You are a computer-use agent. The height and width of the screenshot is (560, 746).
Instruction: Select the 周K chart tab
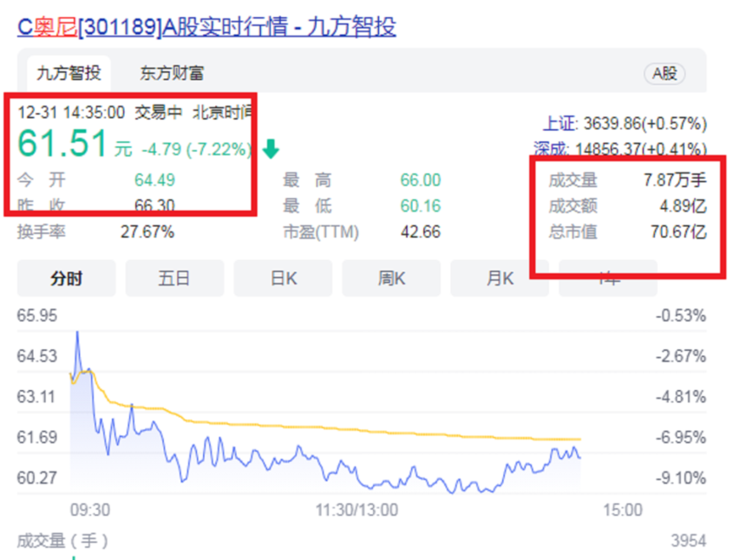pos(391,278)
